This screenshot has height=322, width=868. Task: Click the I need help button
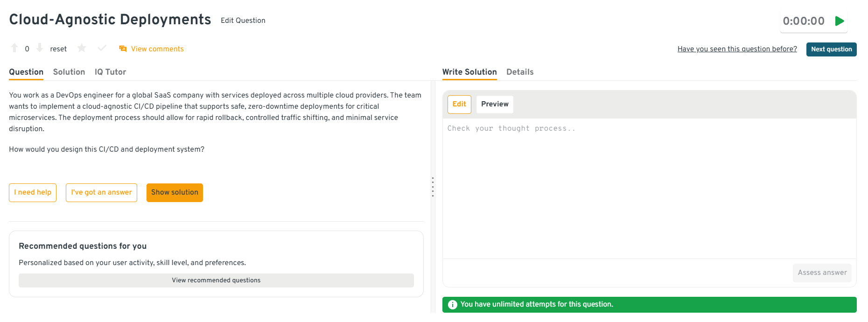(33, 192)
